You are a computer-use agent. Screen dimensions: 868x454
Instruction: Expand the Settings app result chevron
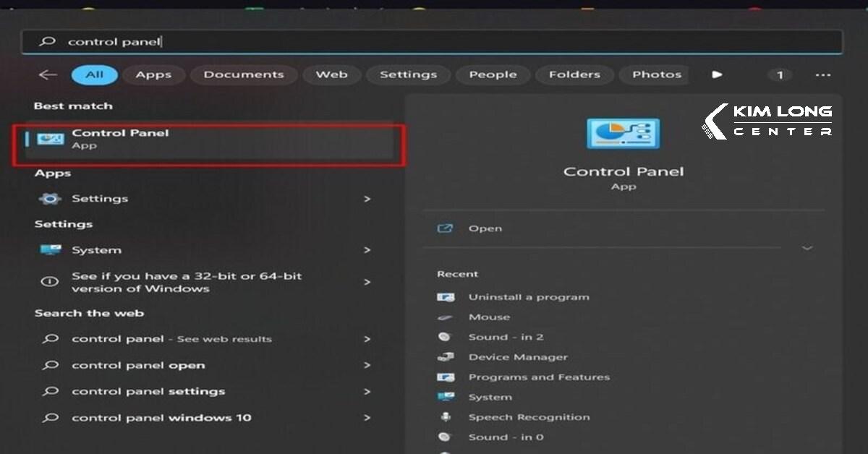pyautogui.click(x=367, y=199)
